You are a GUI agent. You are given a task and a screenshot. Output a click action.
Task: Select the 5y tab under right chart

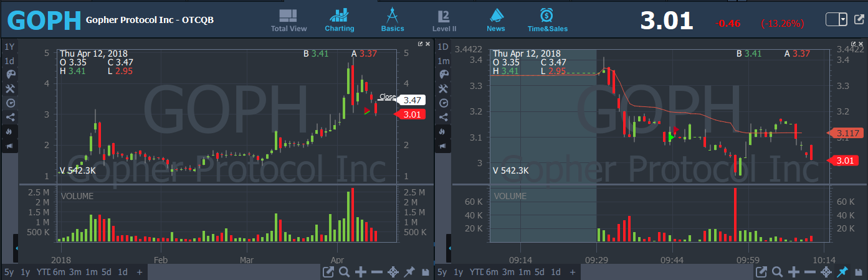point(442,272)
